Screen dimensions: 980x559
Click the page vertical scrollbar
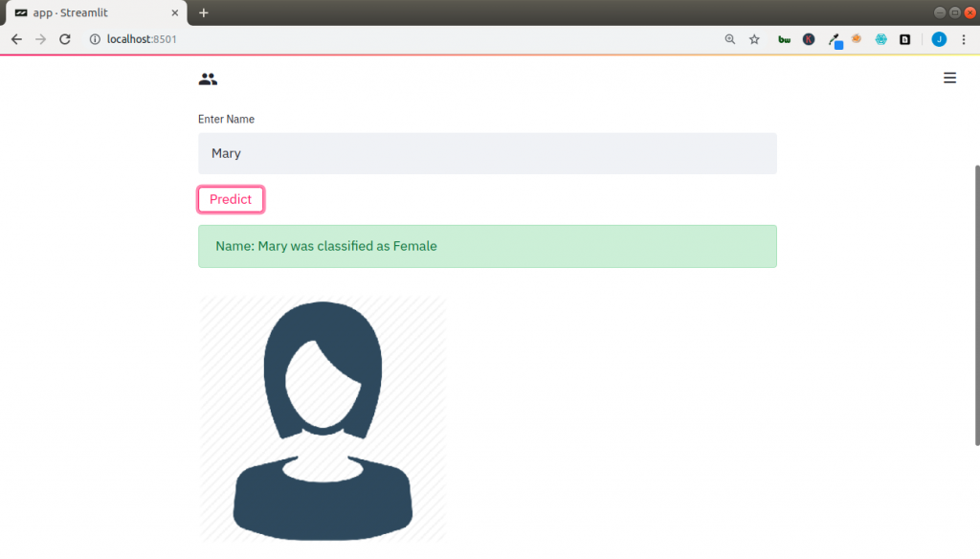click(977, 305)
